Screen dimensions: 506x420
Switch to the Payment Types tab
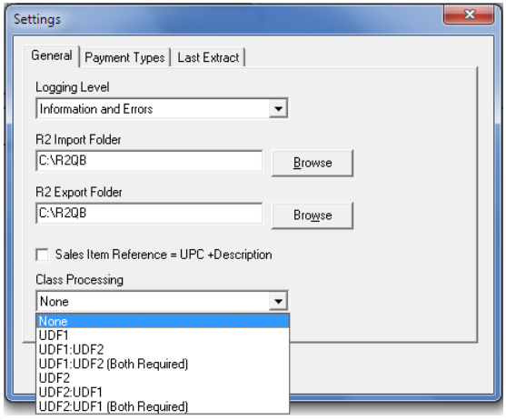(124, 57)
